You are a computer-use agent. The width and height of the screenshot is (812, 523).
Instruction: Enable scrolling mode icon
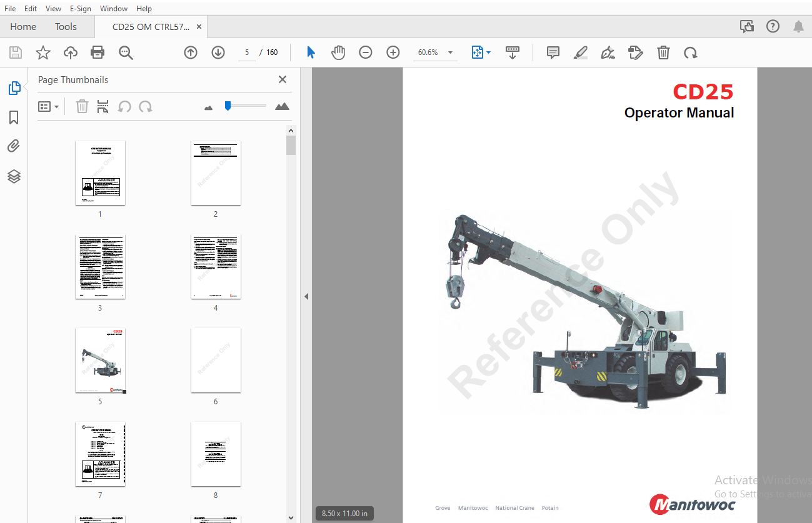click(x=513, y=52)
